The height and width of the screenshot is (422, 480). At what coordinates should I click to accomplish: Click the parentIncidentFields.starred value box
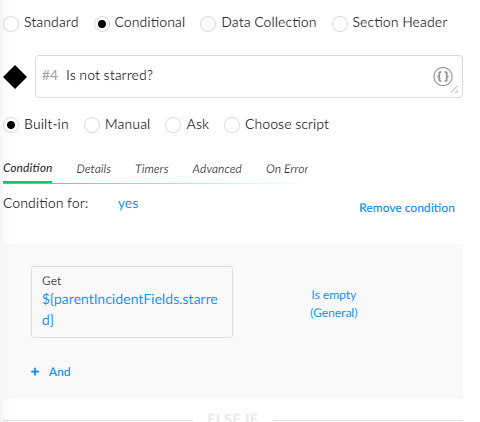132,302
